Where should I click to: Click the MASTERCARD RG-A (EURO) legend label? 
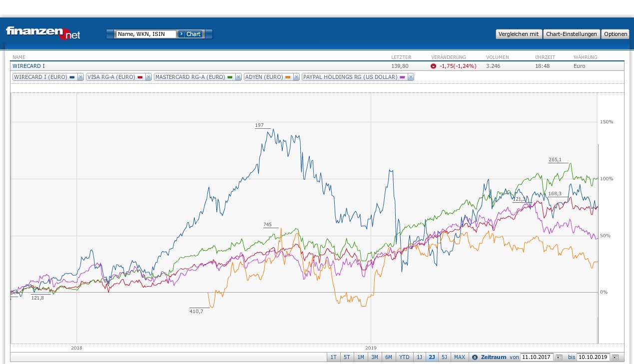(190, 77)
